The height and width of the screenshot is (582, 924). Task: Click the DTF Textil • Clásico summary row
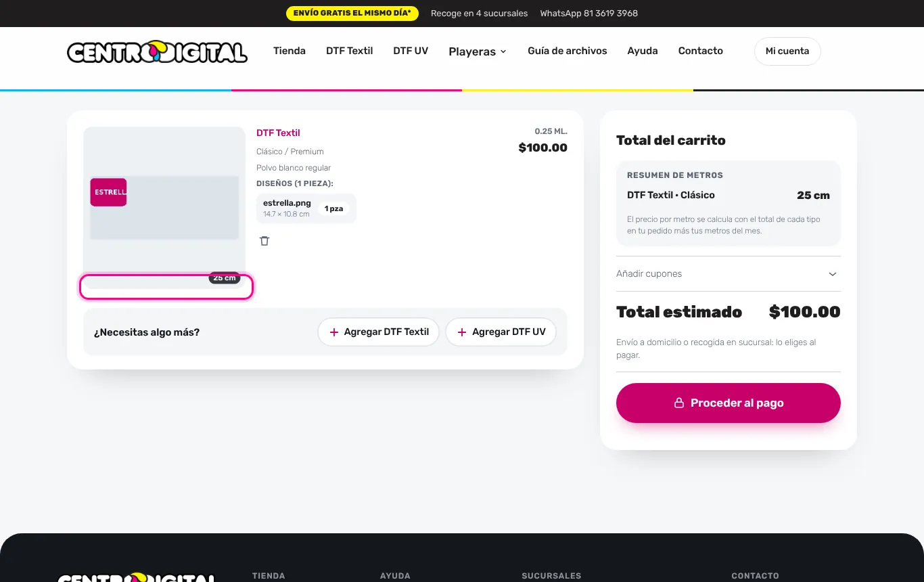[729, 195]
